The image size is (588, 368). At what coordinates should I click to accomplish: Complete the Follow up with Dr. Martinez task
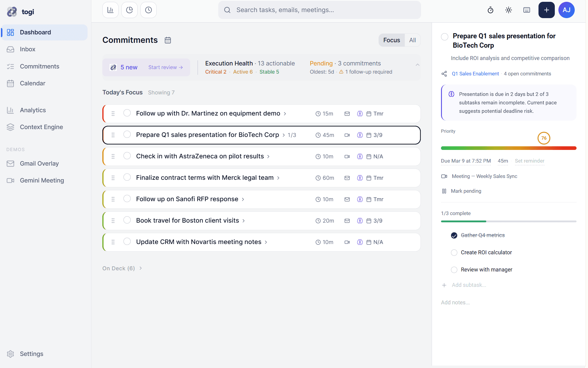pos(127,113)
